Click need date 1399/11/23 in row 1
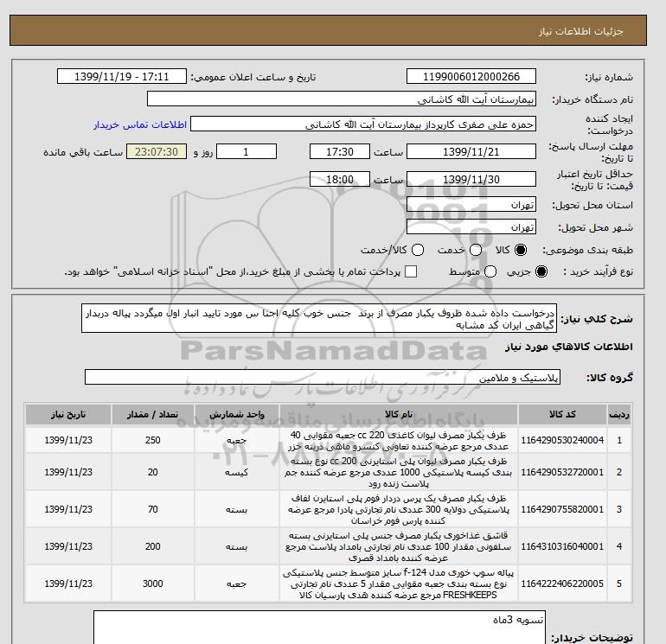666x644 pixels. pos(68,440)
